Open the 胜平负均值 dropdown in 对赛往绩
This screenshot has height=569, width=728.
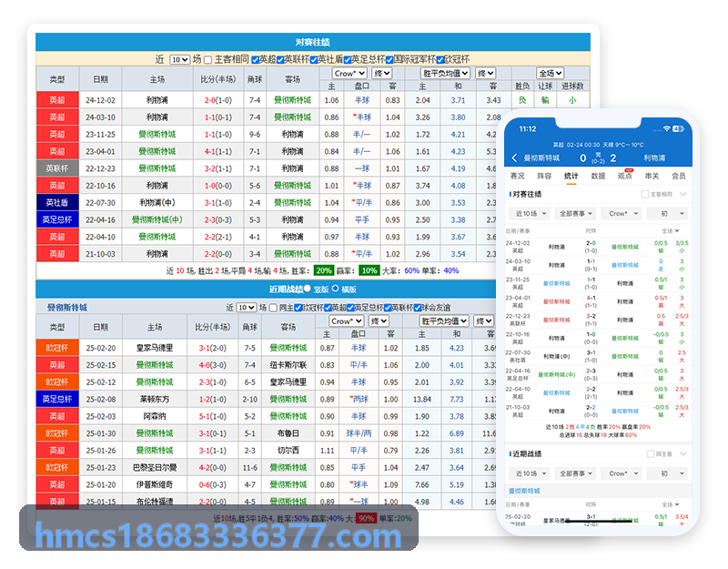pyautogui.click(x=445, y=73)
